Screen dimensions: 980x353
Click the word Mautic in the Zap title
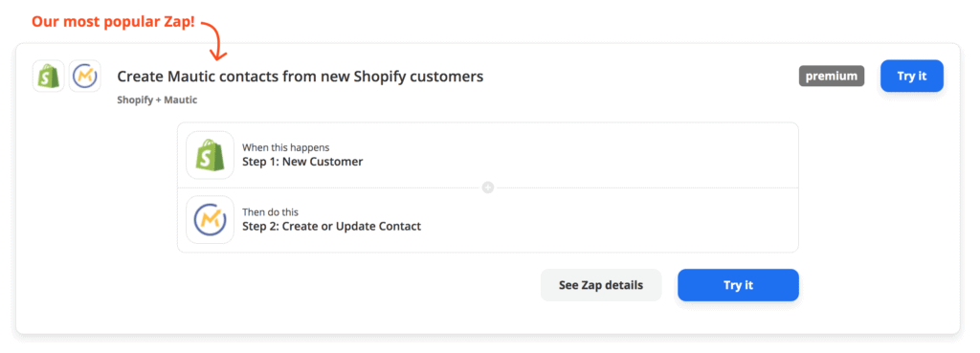[x=190, y=77]
